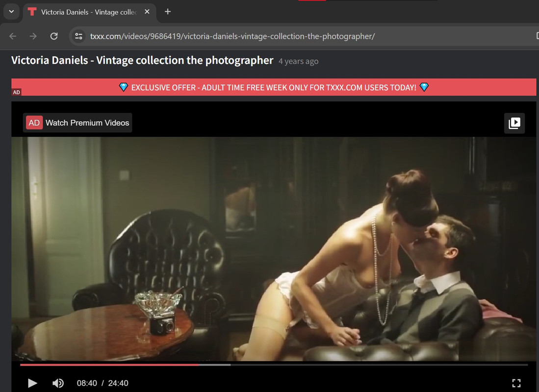Viewport: 539px width, 392px height.
Task: Close the Victoria Daniels browser tab
Action: coord(147,12)
